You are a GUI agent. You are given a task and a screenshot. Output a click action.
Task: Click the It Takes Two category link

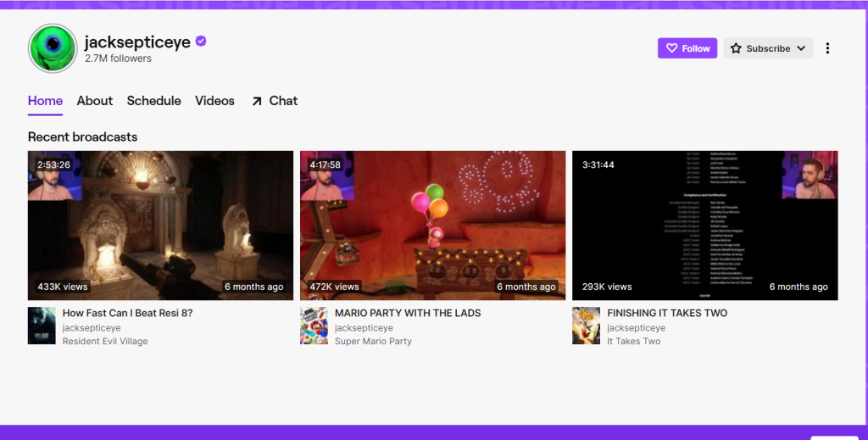tap(634, 341)
